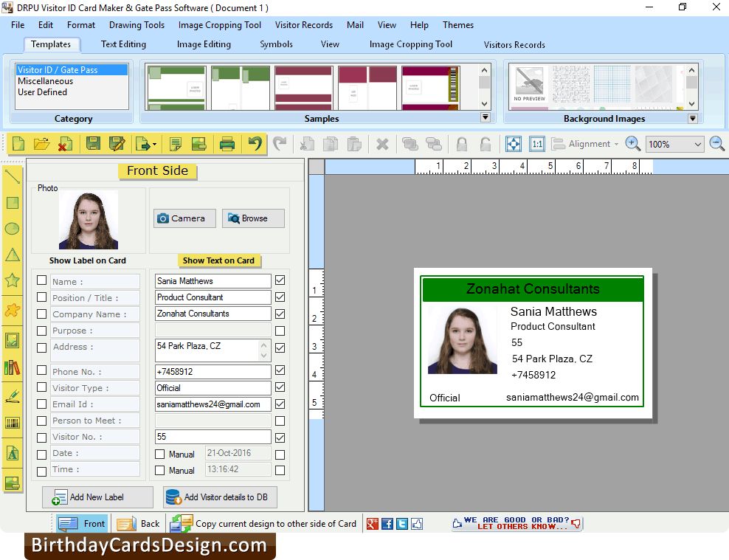This screenshot has width=729, height=560.
Task: Click the Lock padlock icon
Action: (462, 144)
